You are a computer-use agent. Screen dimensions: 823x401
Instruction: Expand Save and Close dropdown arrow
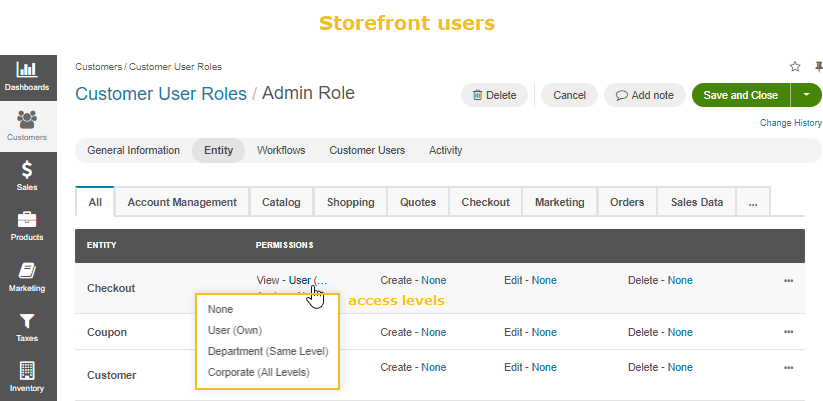click(806, 95)
